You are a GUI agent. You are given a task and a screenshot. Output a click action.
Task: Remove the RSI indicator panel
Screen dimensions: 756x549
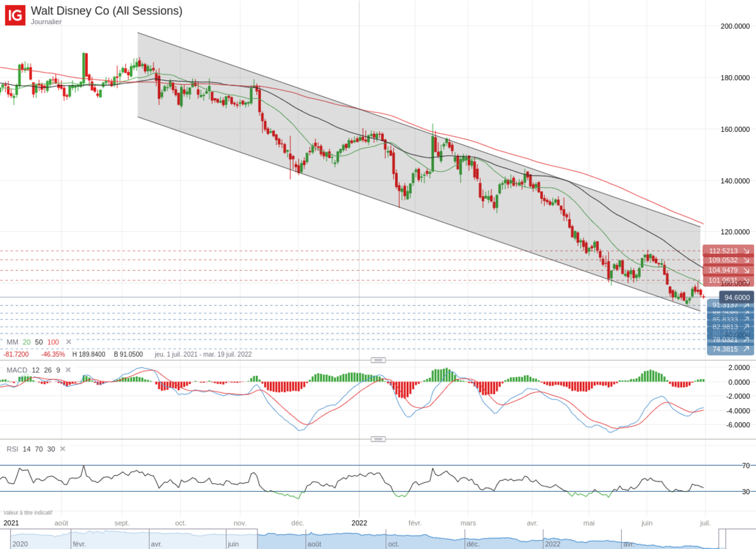(63, 449)
